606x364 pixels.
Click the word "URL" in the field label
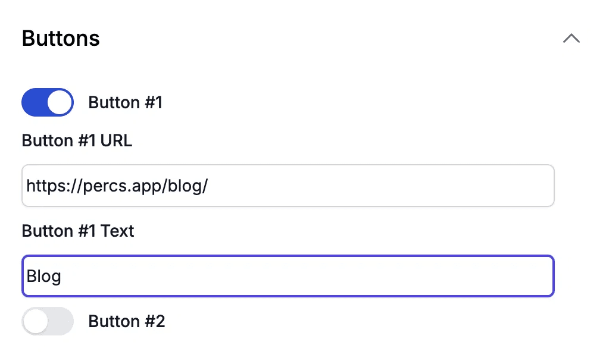[116, 140]
